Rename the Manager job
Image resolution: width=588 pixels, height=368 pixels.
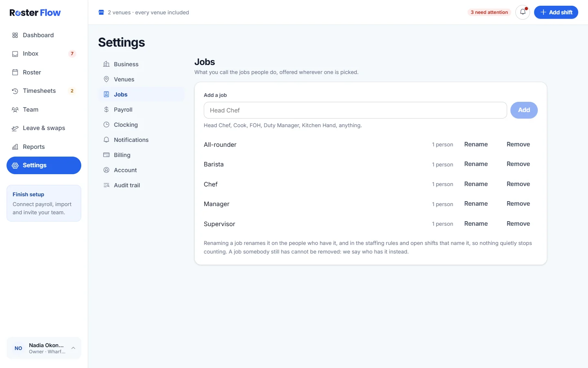(x=476, y=204)
